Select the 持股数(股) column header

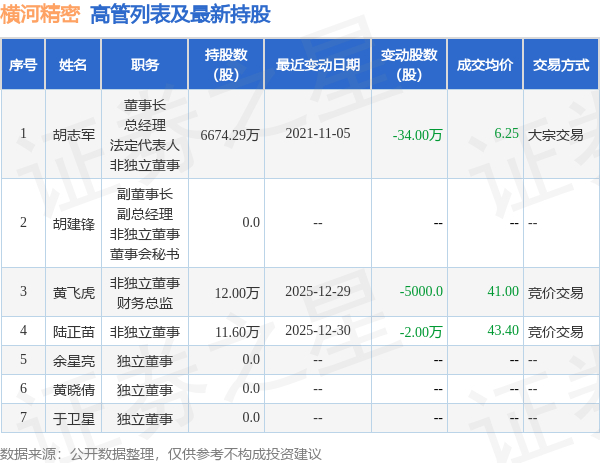226,64
